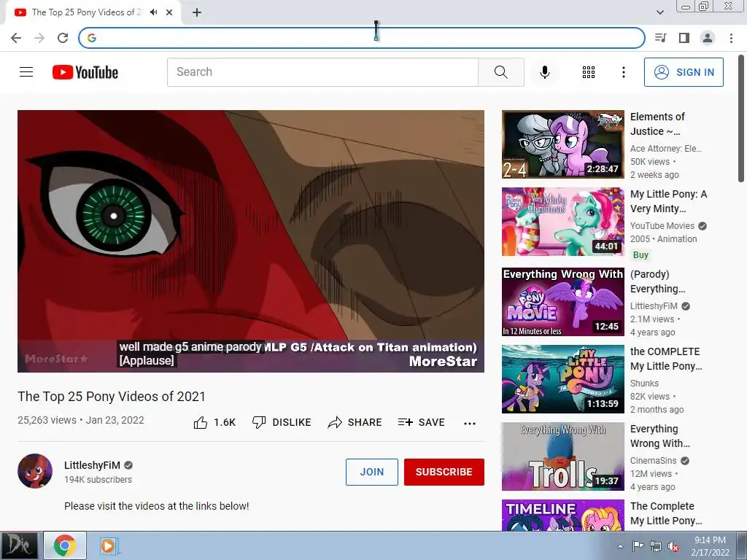The image size is (747, 560).
Task: Click the search magnifier button
Action: point(500,72)
